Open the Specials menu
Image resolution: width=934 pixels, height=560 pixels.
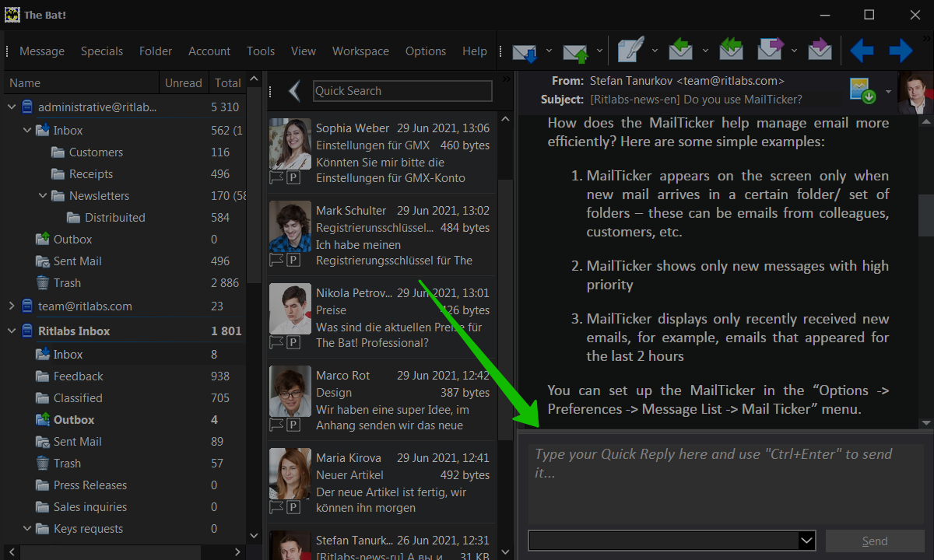coord(102,51)
